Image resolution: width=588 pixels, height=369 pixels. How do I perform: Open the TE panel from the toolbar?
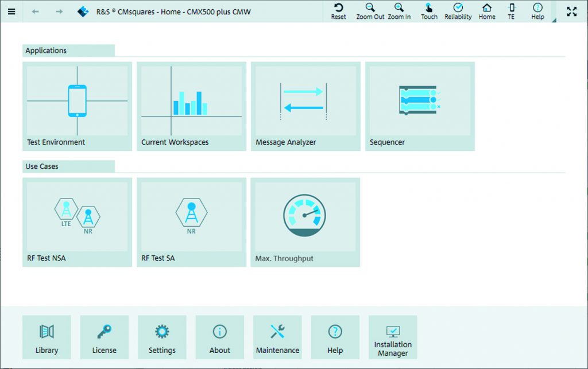coord(511,11)
